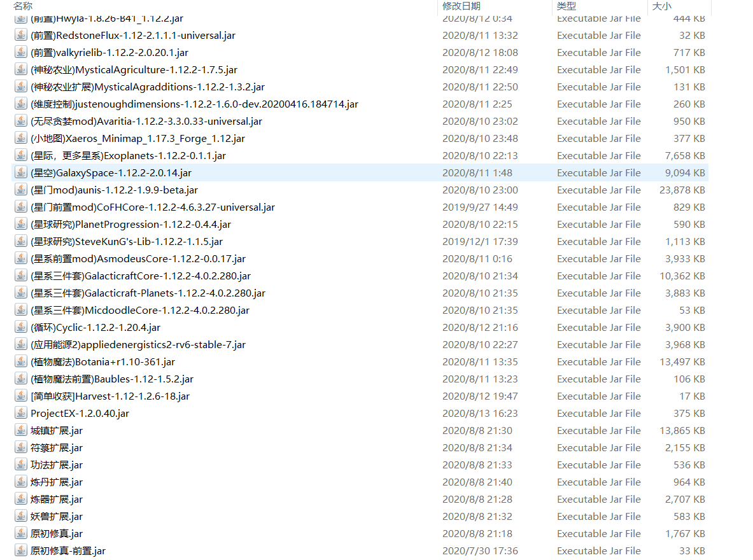753x560 pixels.
Task: Click the 类型 column header
Action: pyautogui.click(x=567, y=6)
